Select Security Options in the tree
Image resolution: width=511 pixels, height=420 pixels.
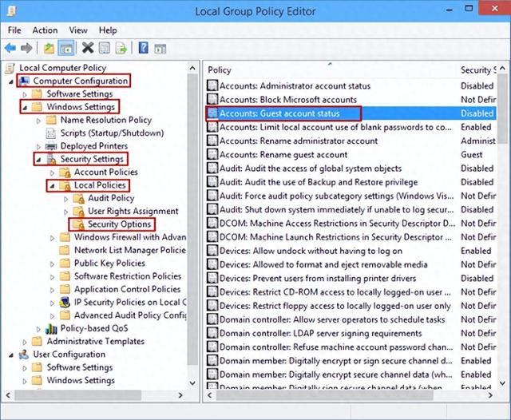(119, 224)
